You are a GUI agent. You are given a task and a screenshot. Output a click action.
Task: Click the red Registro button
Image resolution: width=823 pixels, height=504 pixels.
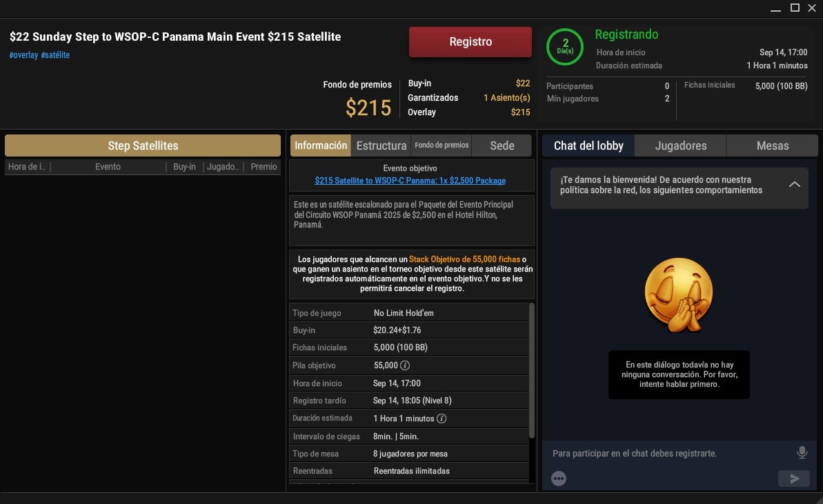click(470, 42)
